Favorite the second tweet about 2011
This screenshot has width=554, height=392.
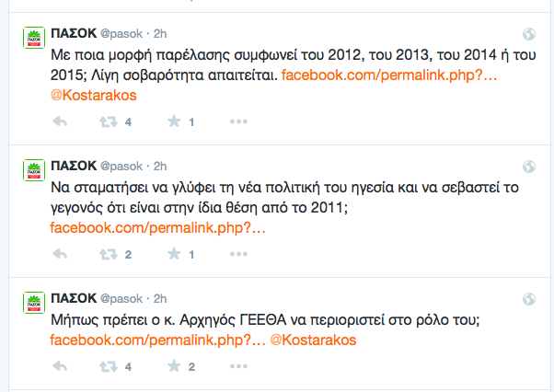pos(173,253)
